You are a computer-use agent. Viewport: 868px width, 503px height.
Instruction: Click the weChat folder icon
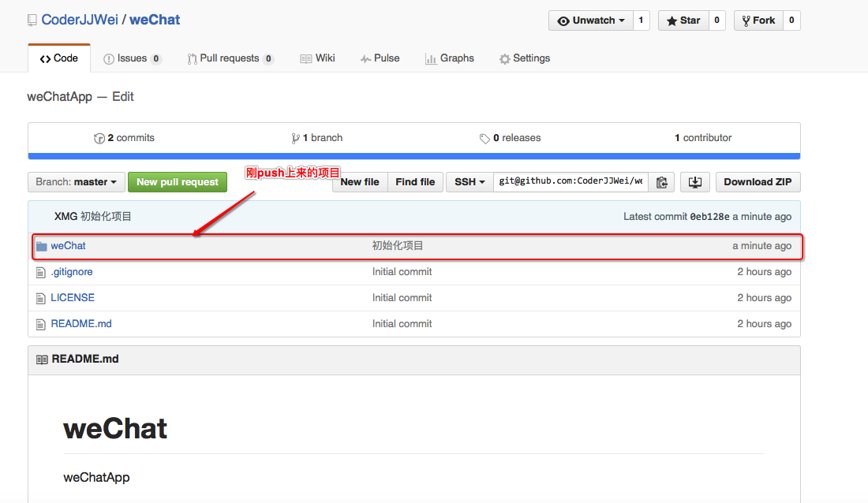[x=42, y=246]
